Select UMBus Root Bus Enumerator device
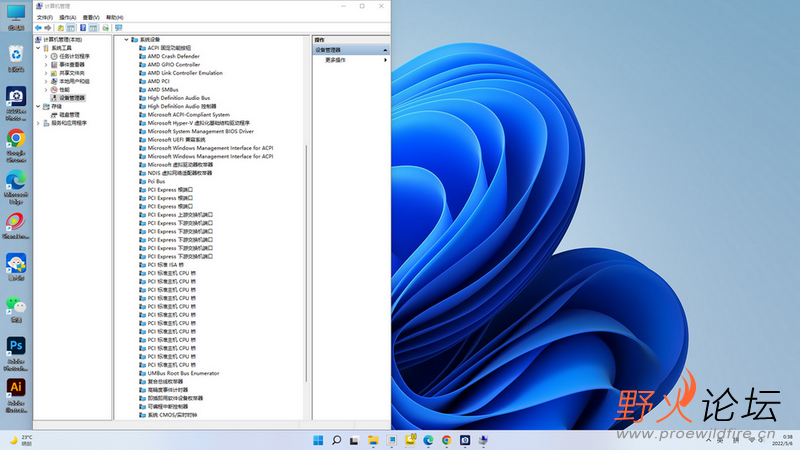Image resolution: width=800 pixels, height=450 pixels. (x=183, y=373)
